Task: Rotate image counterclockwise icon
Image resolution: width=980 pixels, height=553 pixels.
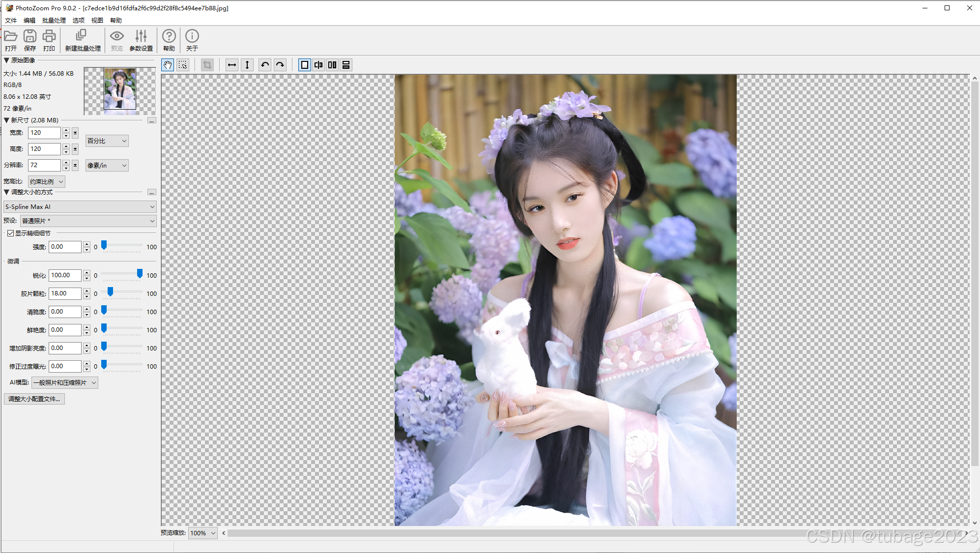Action: [265, 65]
